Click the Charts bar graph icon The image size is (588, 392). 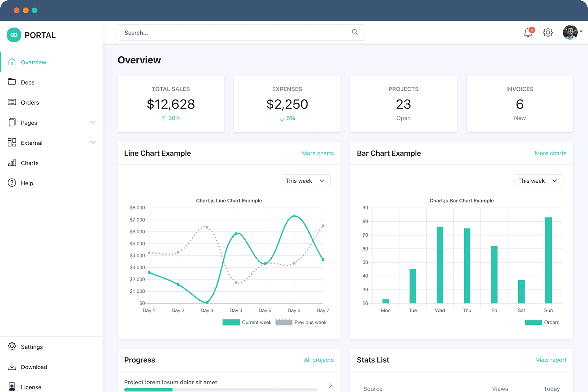click(12, 162)
